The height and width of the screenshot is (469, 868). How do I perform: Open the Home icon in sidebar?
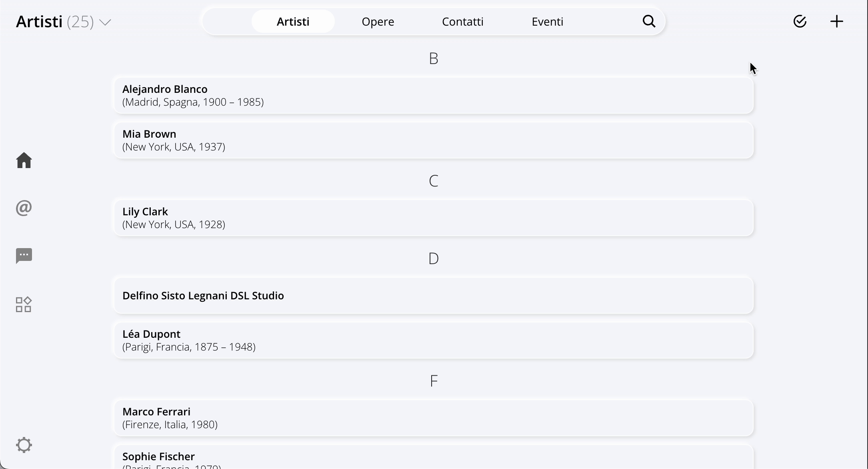[x=24, y=160]
